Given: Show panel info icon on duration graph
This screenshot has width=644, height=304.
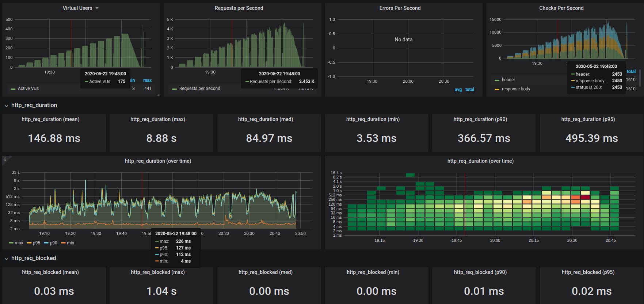Looking at the screenshot, I should (x=5, y=159).
